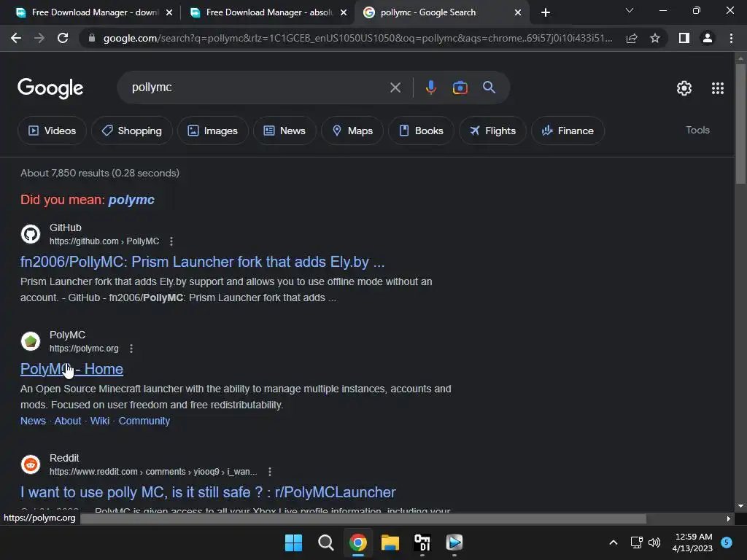The image size is (747, 560).
Task: Click the URL address bar
Action: [357, 38]
